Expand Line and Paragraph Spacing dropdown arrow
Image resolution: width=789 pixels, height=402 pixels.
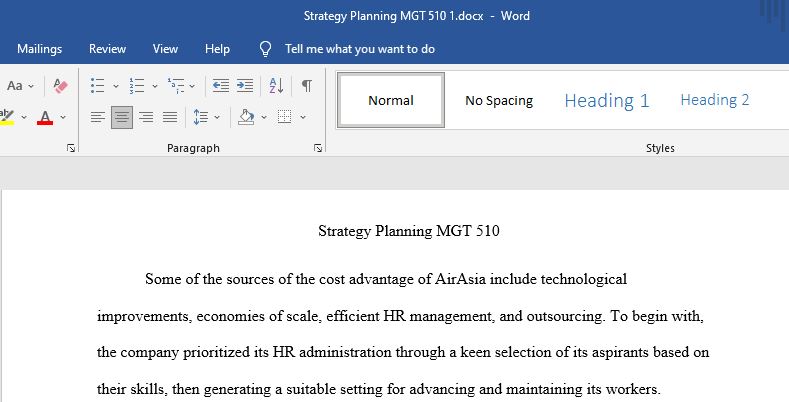coord(217,117)
